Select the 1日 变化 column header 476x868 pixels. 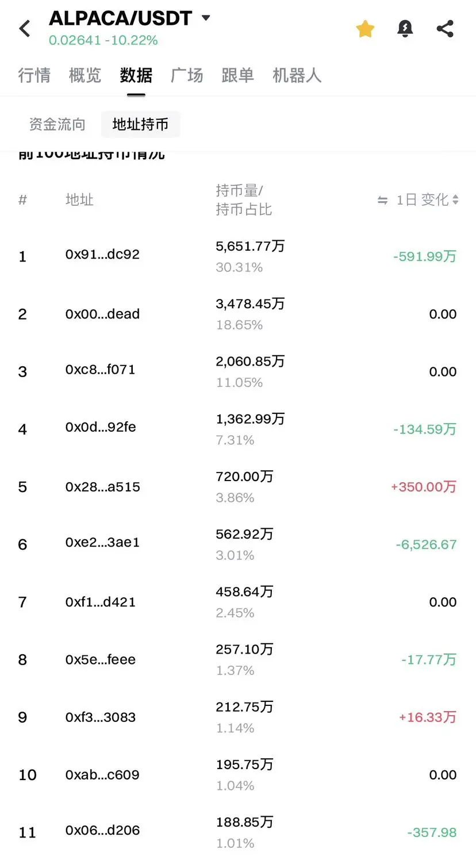click(x=422, y=199)
